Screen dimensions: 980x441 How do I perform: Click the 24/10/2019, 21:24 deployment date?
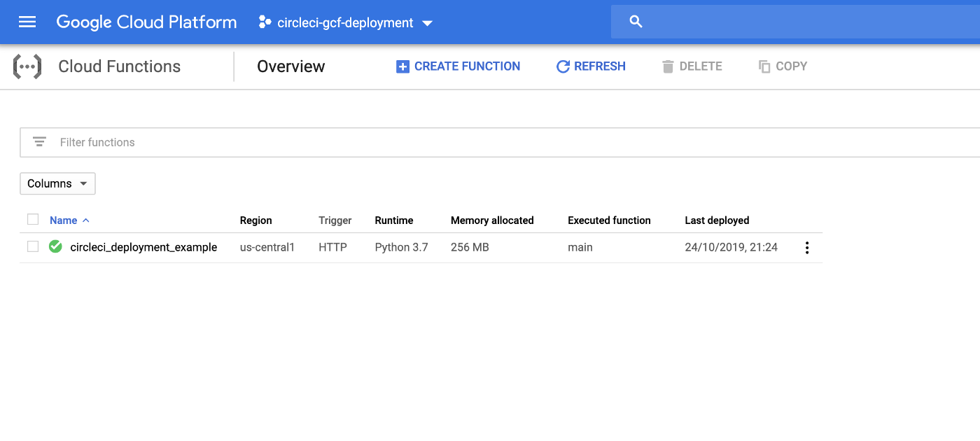click(x=731, y=247)
